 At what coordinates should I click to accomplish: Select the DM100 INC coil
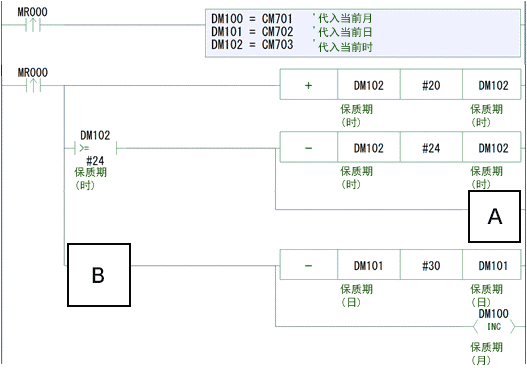point(494,326)
